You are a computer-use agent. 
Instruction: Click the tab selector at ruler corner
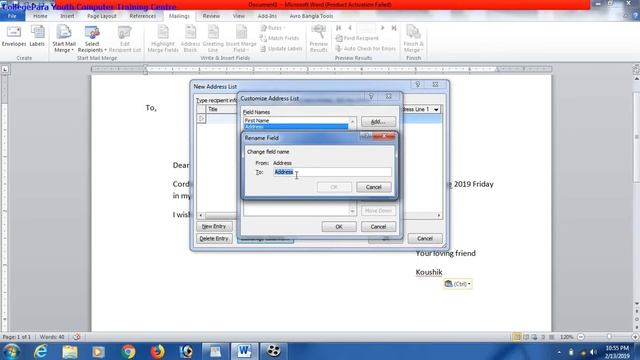(x=4, y=69)
